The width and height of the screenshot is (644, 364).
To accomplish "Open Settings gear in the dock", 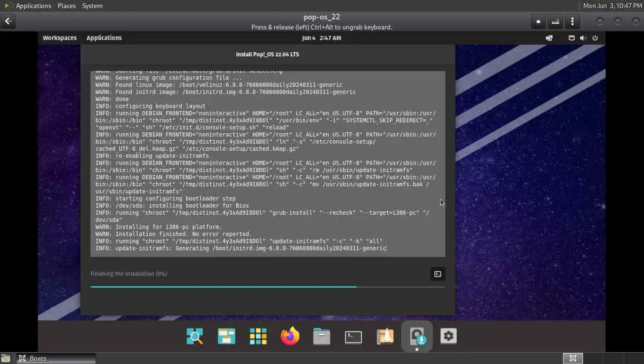I will [x=448, y=336].
